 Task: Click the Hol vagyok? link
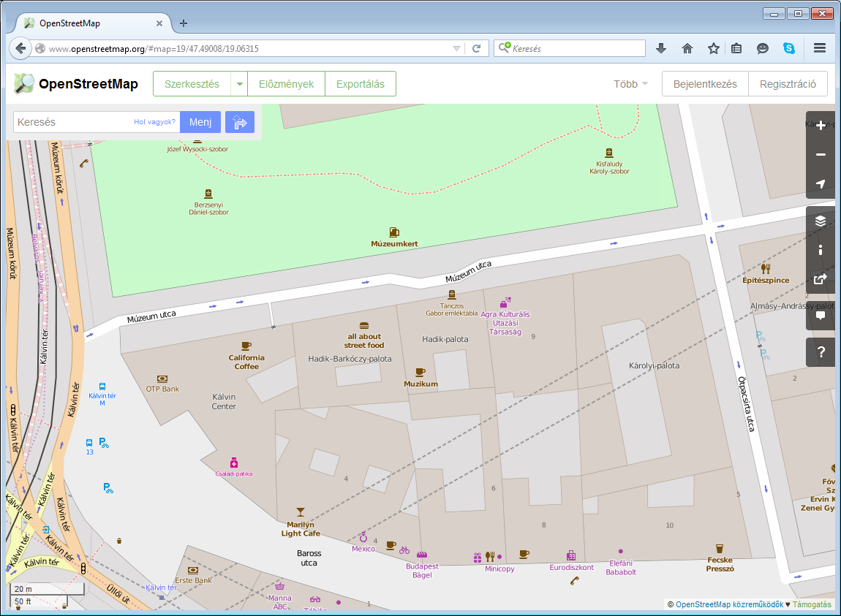tap(154, 122)
